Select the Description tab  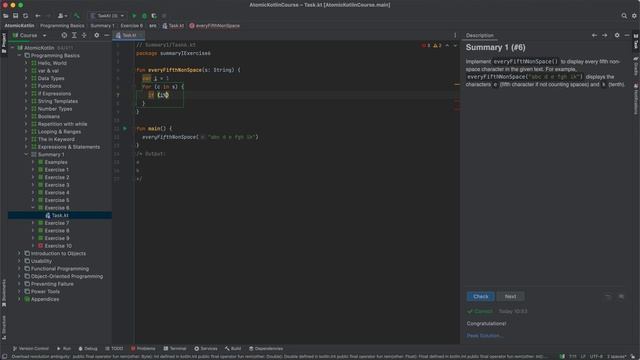480,36
